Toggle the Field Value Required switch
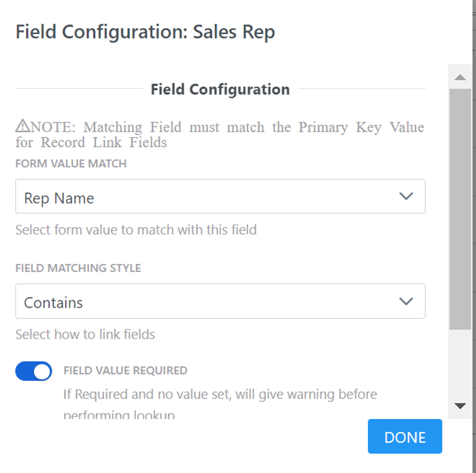The height and width of the screenshot is (473, 476). tap(34, 371)
